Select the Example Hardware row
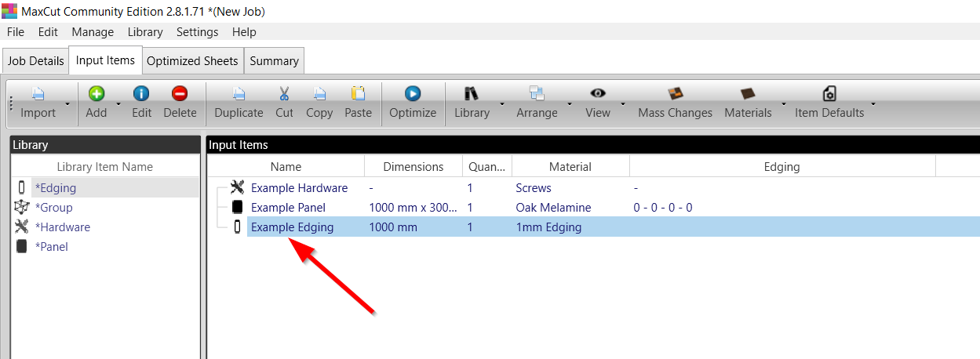This screenshot has width=980, height=359. pos(593,188)
